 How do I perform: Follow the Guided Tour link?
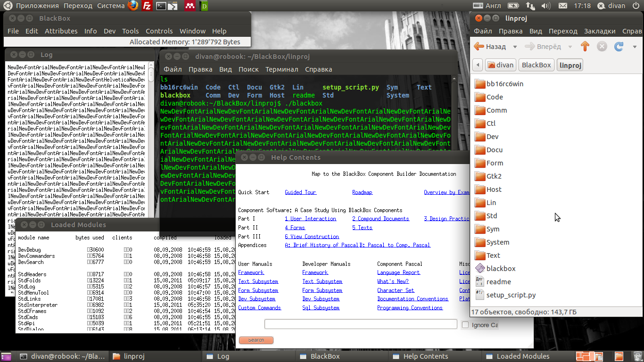pyautogui.click(x=300, y=192)
